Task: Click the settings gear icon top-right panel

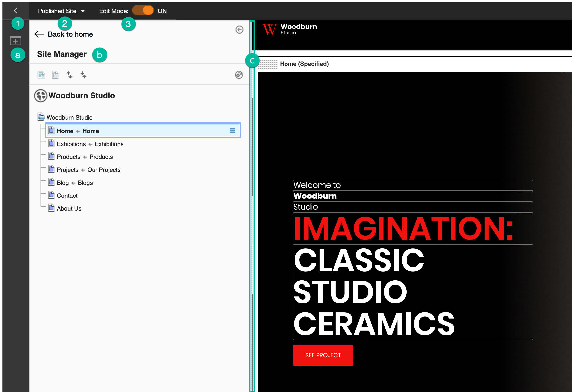Action: [238, 74]
